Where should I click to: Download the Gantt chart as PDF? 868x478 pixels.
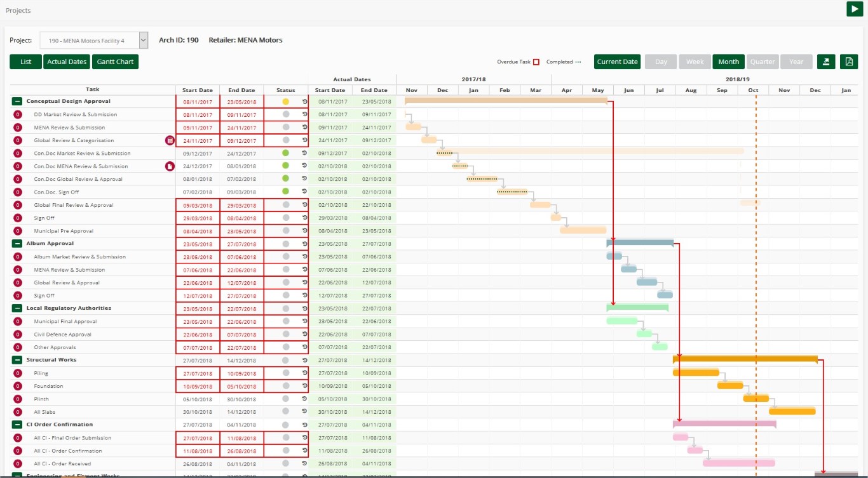(849, 62)
